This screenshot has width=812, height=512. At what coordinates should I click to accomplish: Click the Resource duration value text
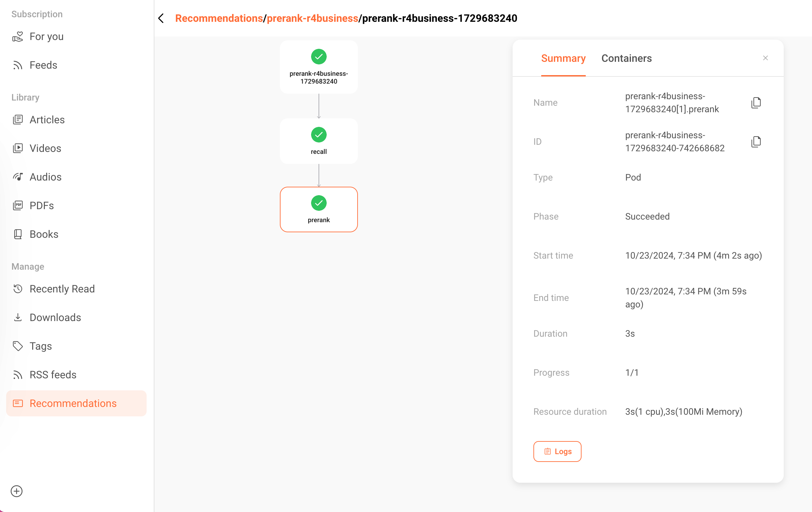click(x=684, y=411)
